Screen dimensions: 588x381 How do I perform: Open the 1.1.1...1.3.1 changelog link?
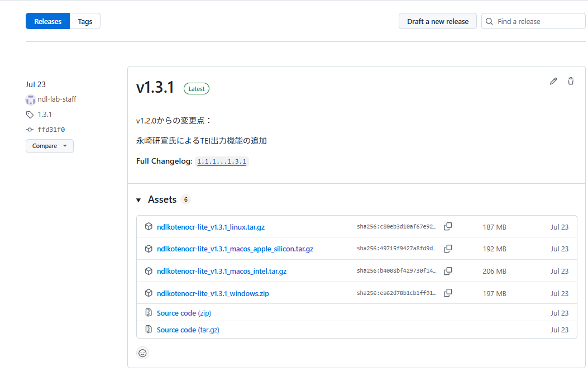(222, 161)
